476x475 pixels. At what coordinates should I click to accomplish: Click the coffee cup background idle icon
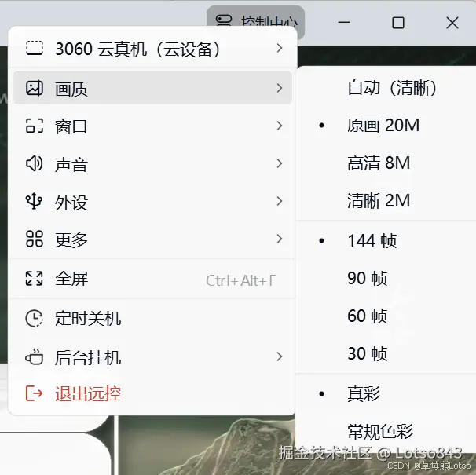pos(35,356)
